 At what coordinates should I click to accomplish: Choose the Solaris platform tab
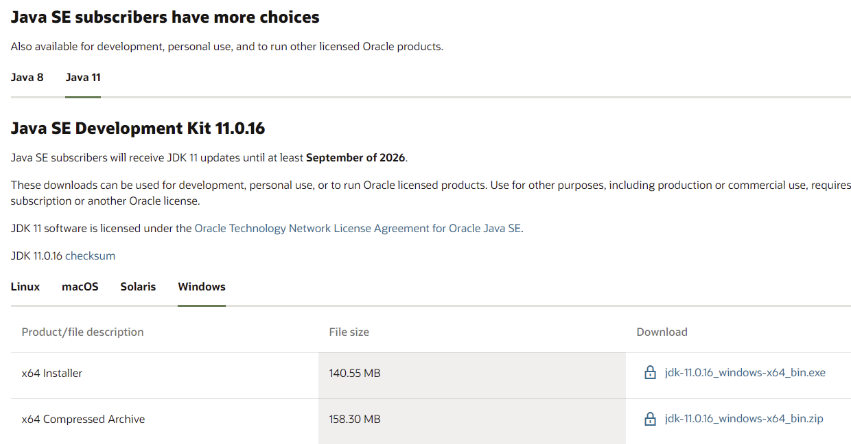(x=138, y=287)
